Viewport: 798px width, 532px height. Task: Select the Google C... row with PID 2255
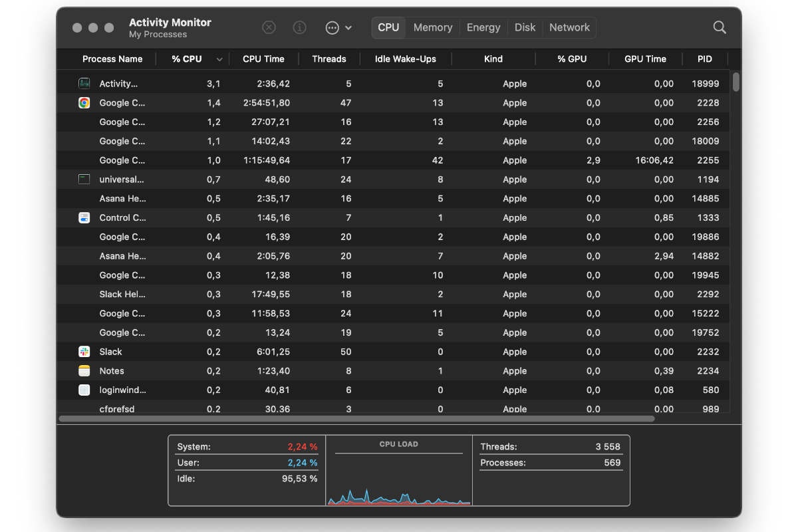click(393, 160)
